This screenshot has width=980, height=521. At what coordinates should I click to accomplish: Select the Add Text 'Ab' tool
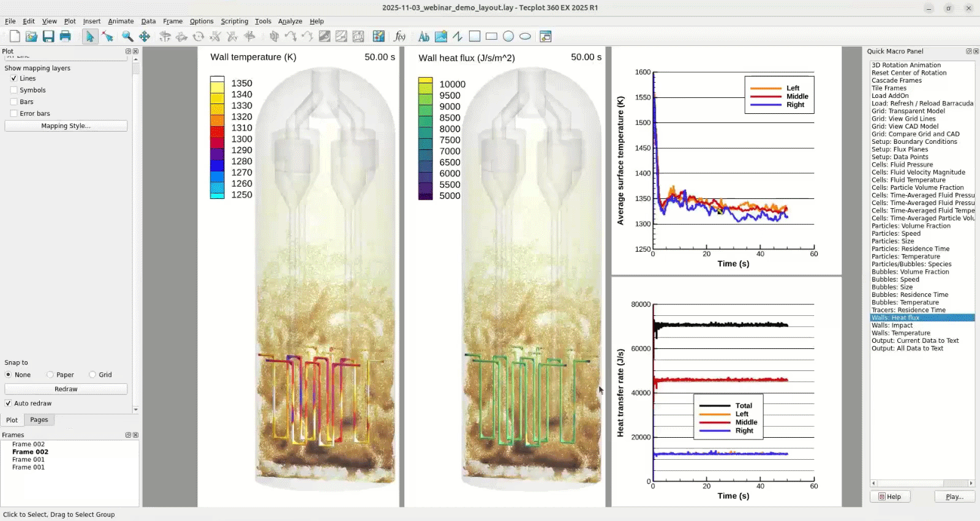pyautogui.click(x=423, y=37)
